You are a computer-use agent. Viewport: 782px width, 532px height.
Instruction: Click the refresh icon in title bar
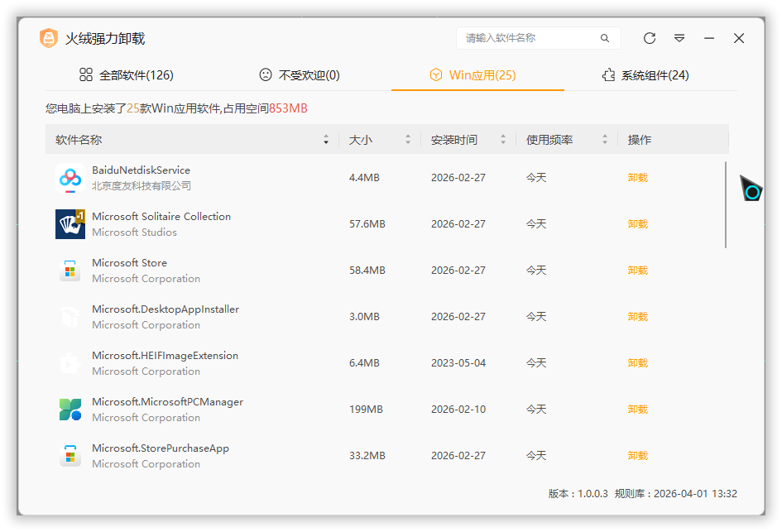[x=650, y=38]
